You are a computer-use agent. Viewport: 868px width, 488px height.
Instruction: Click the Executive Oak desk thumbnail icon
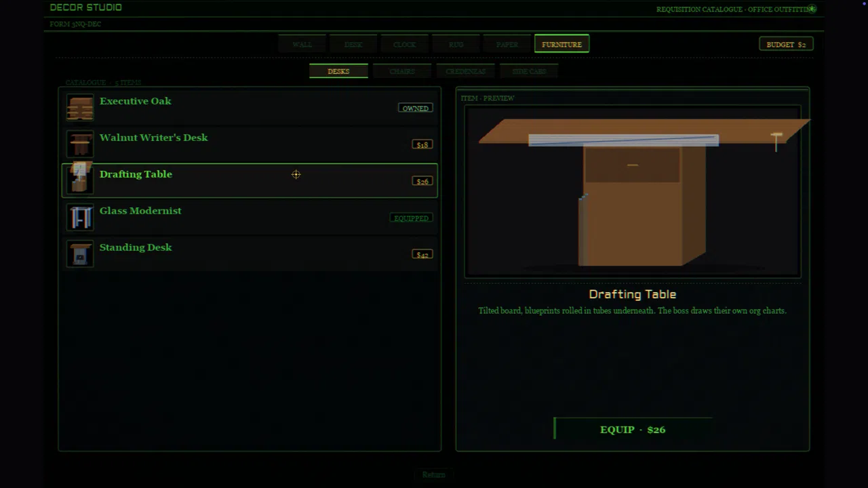[x=80, y=108]
